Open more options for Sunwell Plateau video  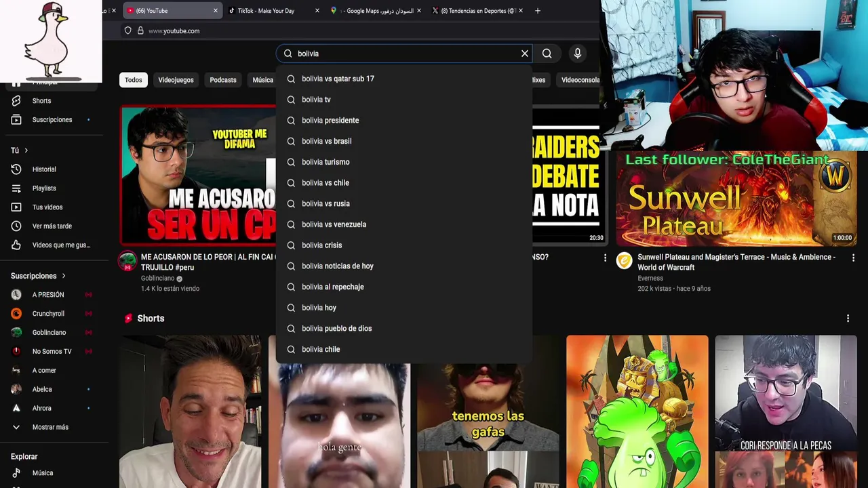click(853, 258)
